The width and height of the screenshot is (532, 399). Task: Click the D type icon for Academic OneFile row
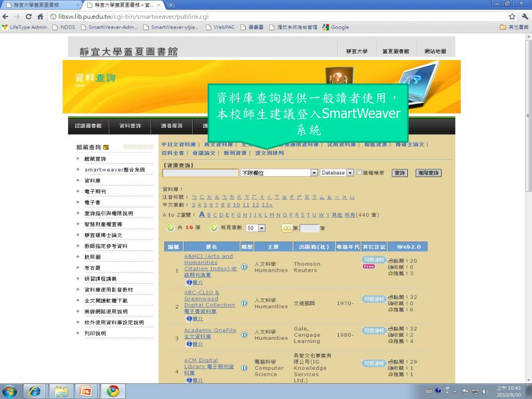pyautogui.click(x=244, y=335)
